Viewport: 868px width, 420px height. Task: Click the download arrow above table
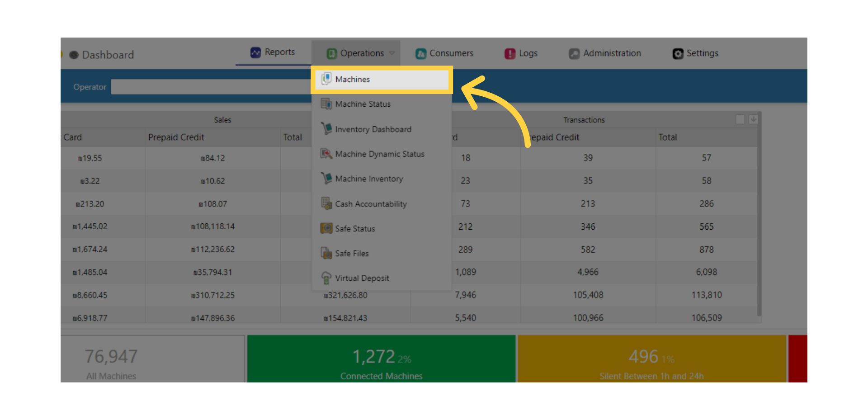pyautogui.click(x=753, y=119)
